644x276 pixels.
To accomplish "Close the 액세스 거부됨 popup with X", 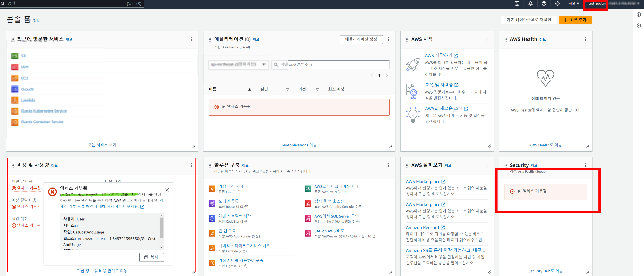I will pos(167,190).
